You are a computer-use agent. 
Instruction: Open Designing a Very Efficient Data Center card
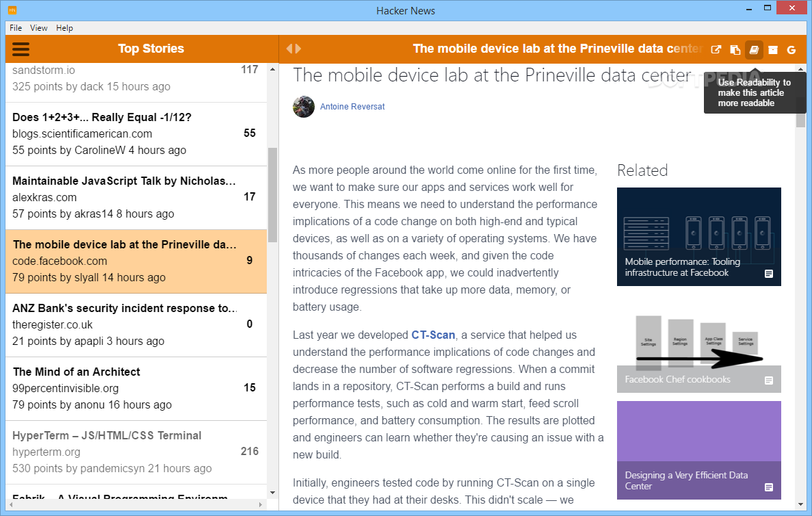[698, 450]
